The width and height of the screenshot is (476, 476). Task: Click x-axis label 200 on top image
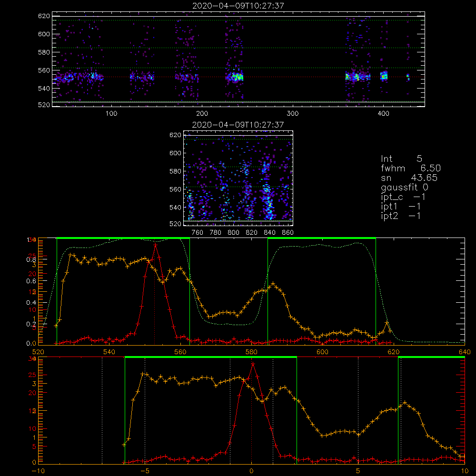202,114
